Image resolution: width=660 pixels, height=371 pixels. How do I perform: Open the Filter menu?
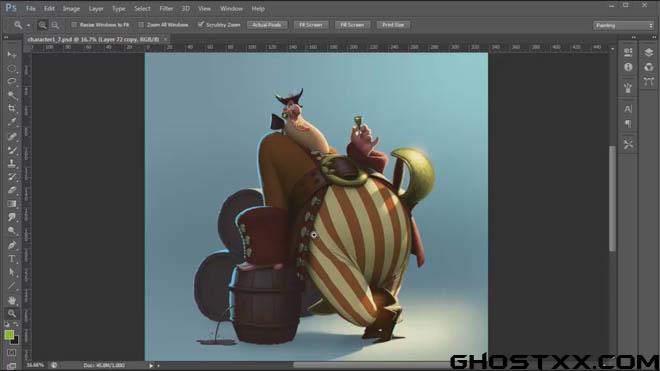click(x=166, y=8)
